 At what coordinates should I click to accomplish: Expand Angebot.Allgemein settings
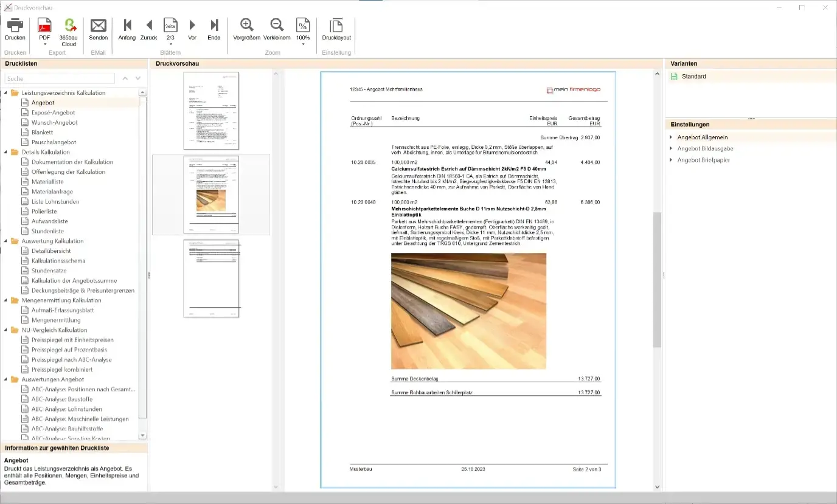click(x=671, y=137)
